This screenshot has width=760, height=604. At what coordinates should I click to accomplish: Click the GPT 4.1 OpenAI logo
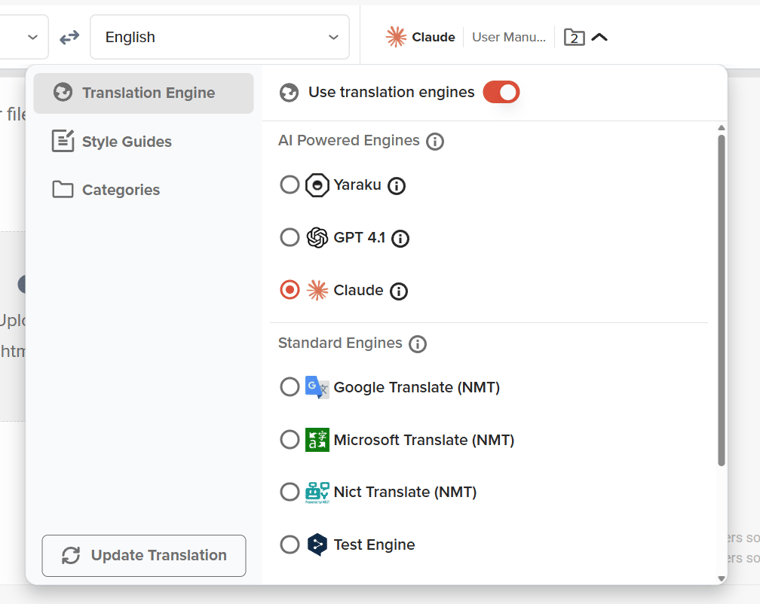[317, 238]
